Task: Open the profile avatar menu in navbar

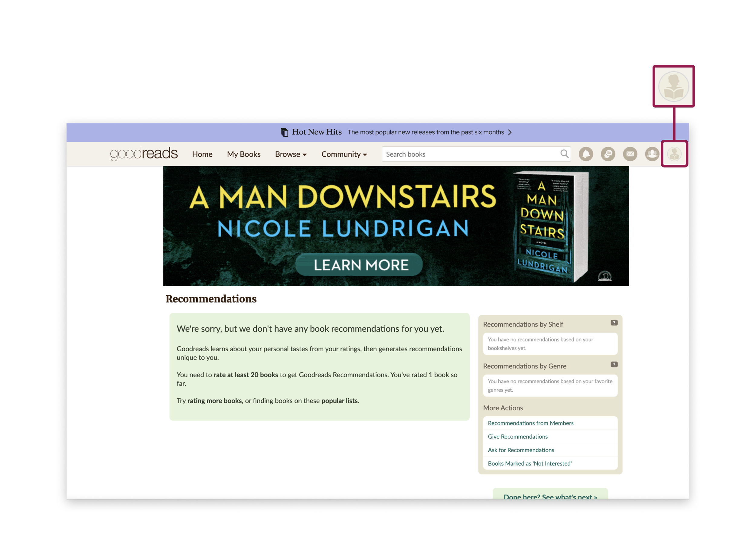Action: click(674, 154)
